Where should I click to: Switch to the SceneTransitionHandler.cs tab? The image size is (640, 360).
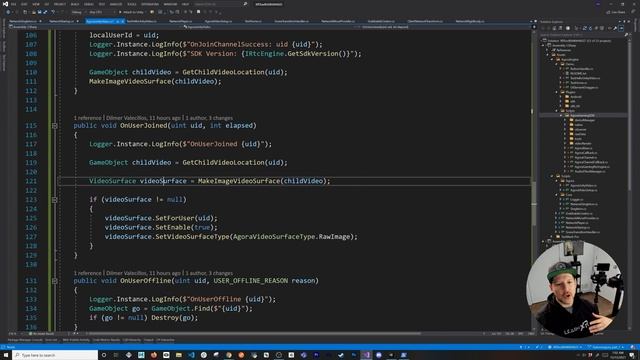click(291, 21)
